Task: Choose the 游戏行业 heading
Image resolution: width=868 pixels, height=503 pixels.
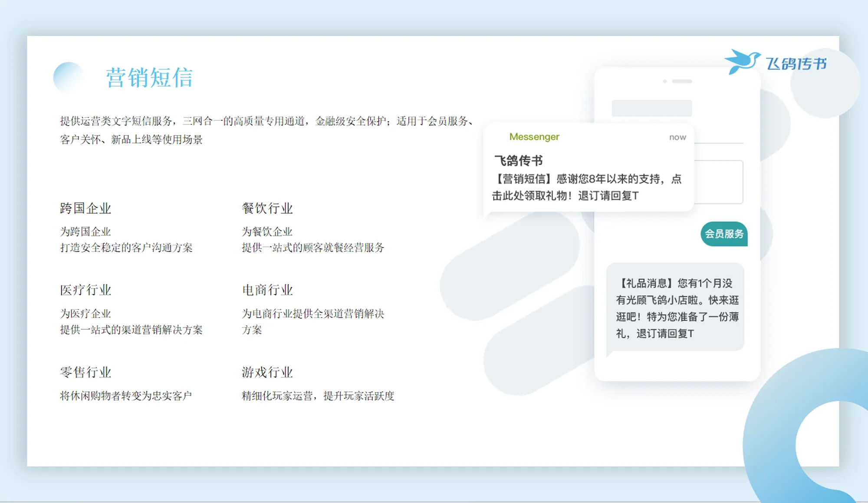Action: pyautogui.click(x=267, y=372)
